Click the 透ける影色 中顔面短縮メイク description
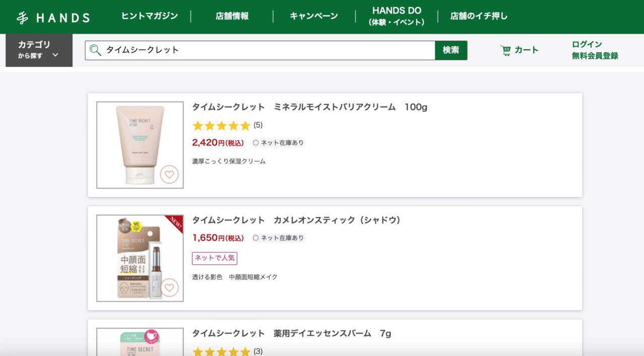 [235, 277]
